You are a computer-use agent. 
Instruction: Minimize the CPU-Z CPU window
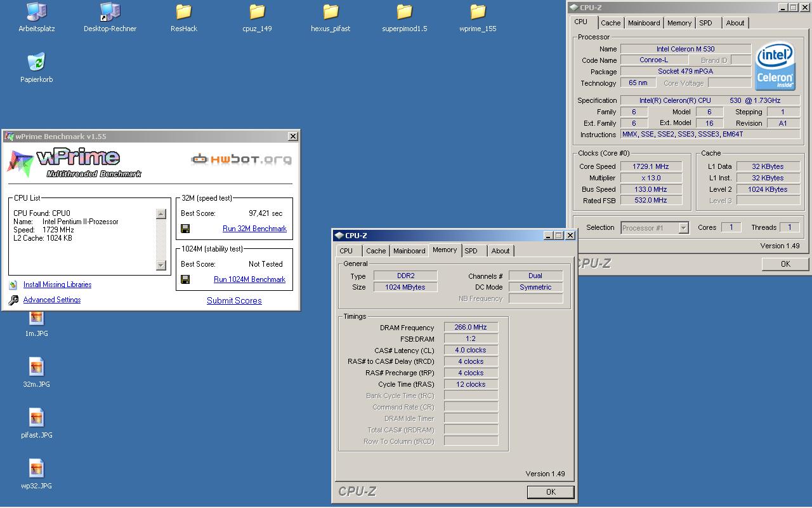(782, 8)
